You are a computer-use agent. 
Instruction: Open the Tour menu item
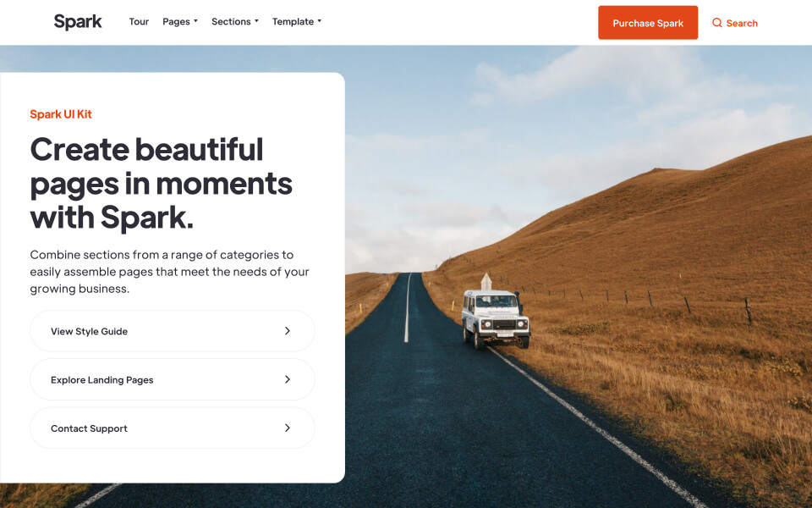[139, 22]
